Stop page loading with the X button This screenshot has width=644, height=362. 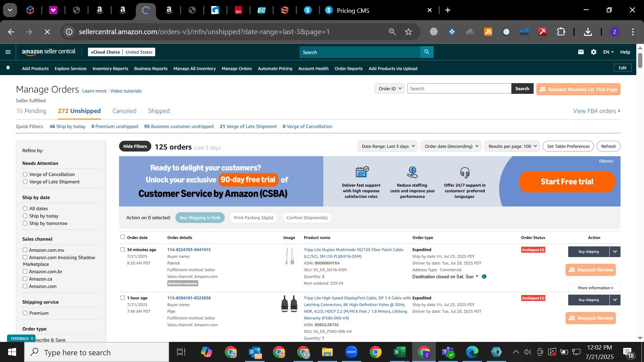47,32
